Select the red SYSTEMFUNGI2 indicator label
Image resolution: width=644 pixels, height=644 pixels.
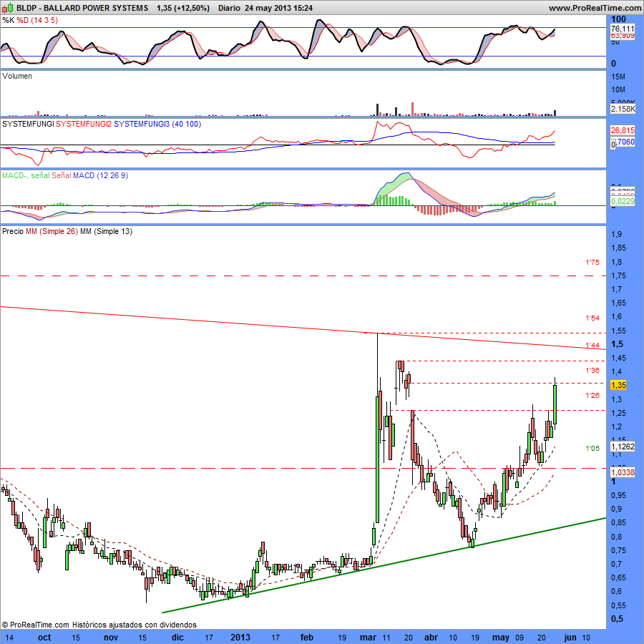[84, 124]
